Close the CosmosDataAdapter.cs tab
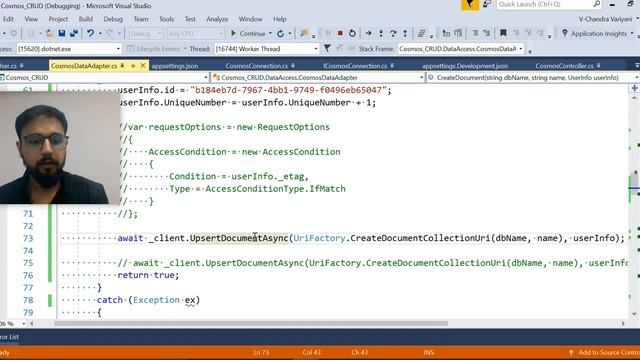Screen dimensions: 640x360 pos(143,65)
